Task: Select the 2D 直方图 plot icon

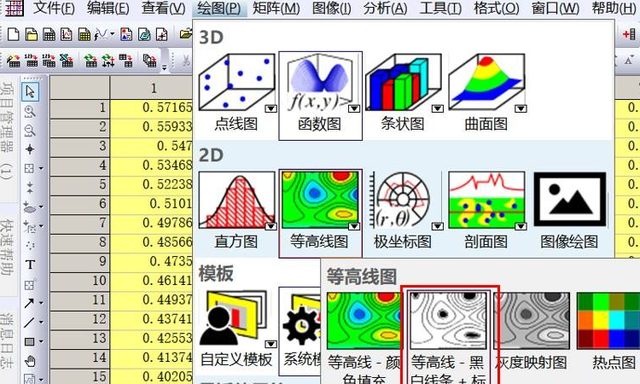Action: pyautogui.click(x=237, y=200)
